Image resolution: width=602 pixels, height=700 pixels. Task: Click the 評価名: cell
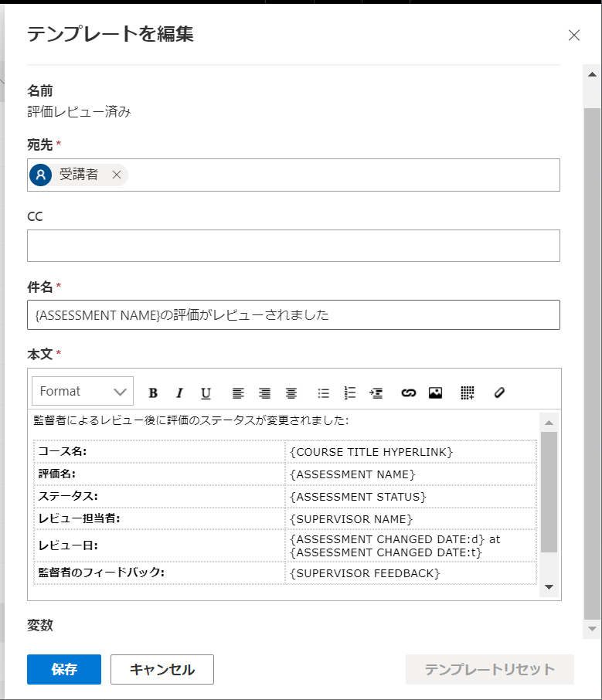click(x=159, y=474)
